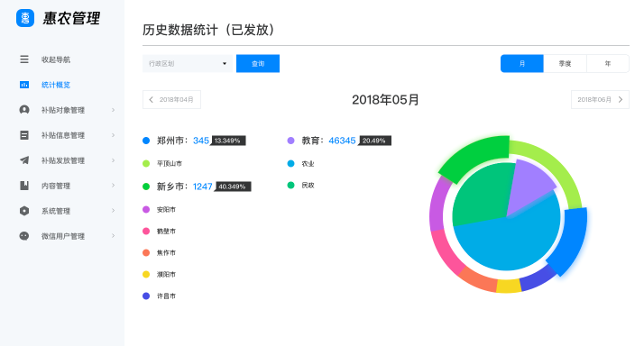Open the 行政区划 dropdown
Image resolution: width=644 pixels, height=346 pixels.
point(188,64)
